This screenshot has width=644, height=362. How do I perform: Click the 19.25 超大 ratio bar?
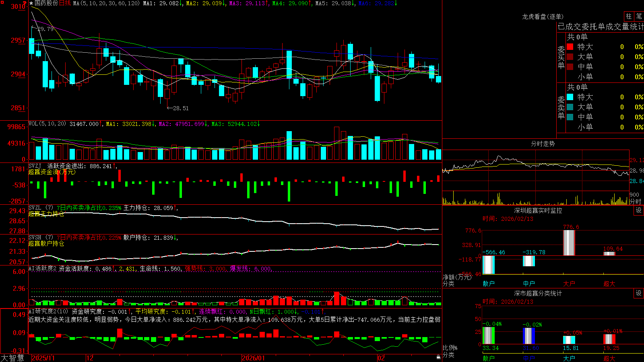click(x=609, y=339)
